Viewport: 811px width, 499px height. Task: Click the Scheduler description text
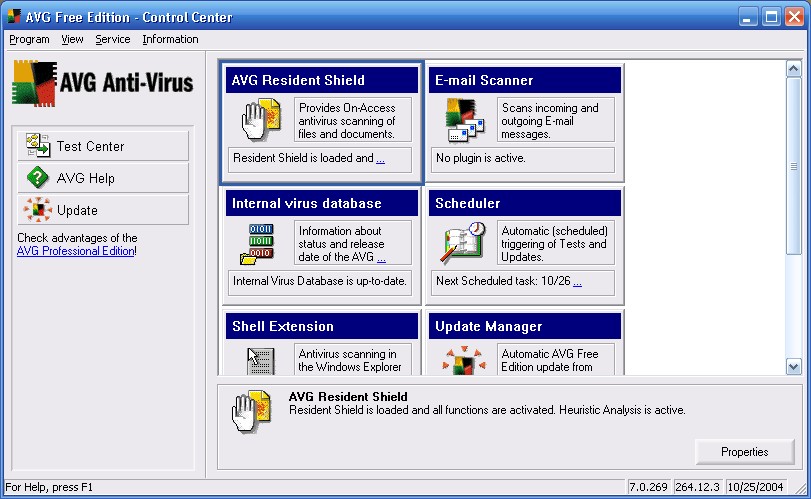point(554,244)
